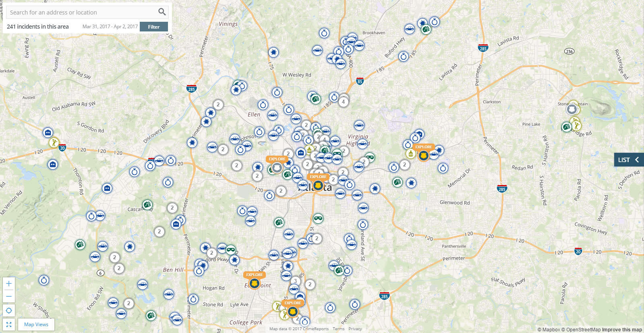644x333 pixels.
Task: Zoom out with the minus icon
Action: (9, 297)
